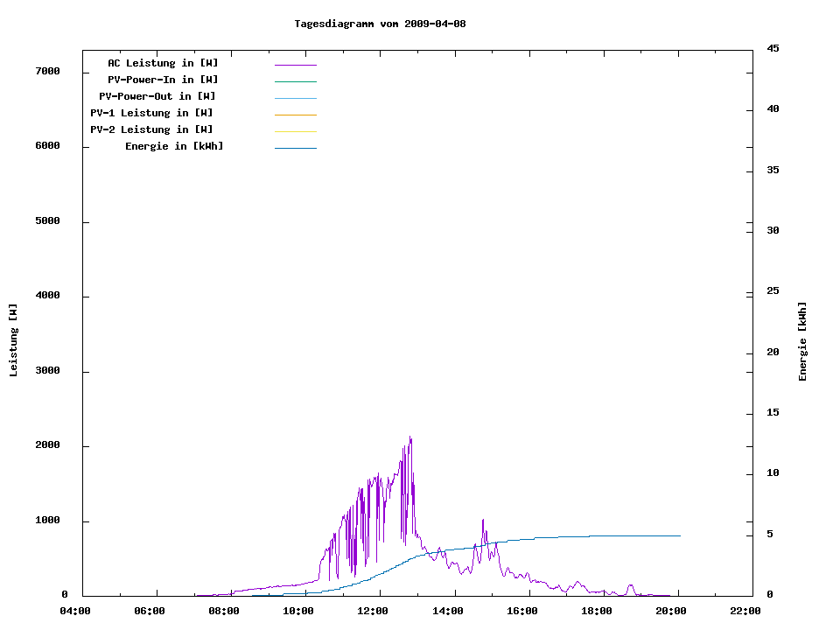This screenshot has width=840, height=630.
Task: Click the end of the blue energy curve
Action: [679, 535]
